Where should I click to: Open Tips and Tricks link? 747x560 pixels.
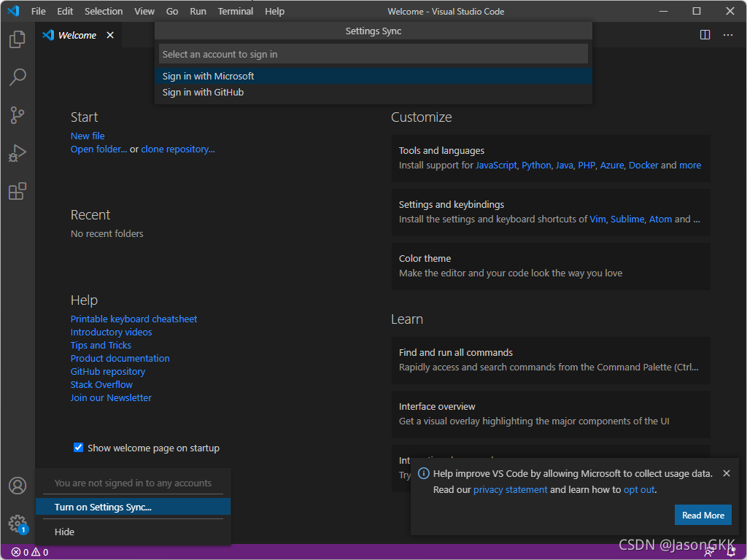point(101,345)
